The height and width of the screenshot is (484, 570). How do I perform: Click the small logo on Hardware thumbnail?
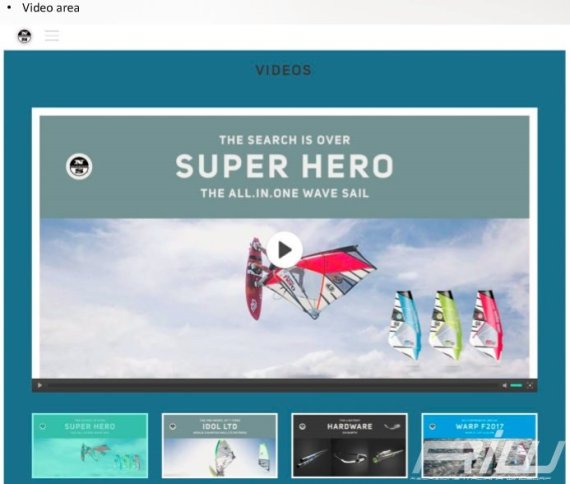(x=302, y=427)
